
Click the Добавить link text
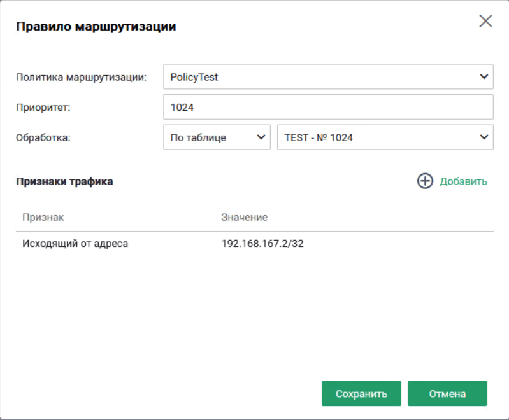[463, 181]
